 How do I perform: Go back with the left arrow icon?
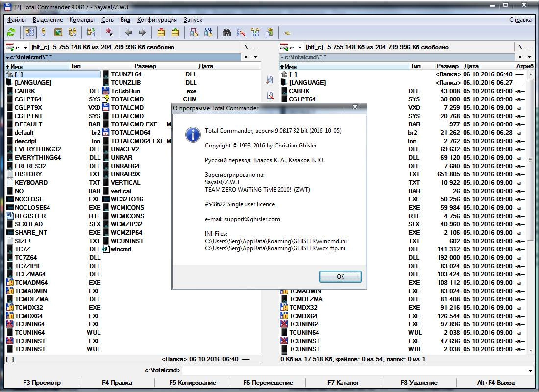(128, 33)
